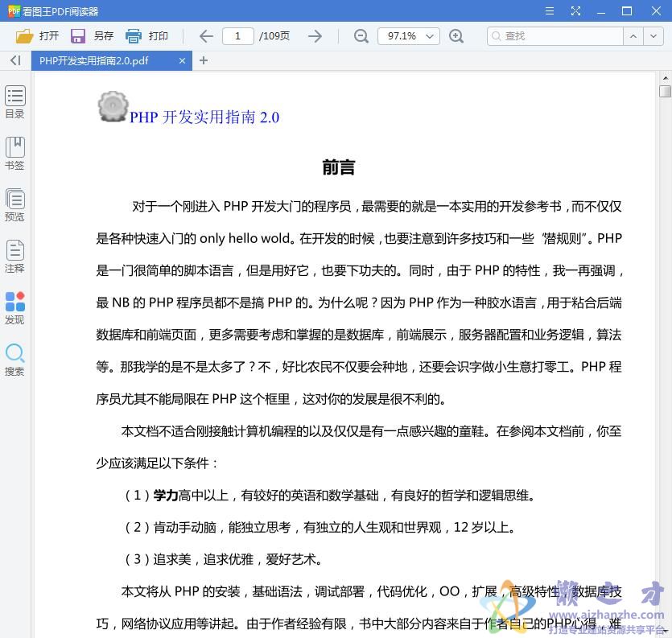Save a copy with the 另存 icon
Screen dimensions: 672x638
(77, 36)
